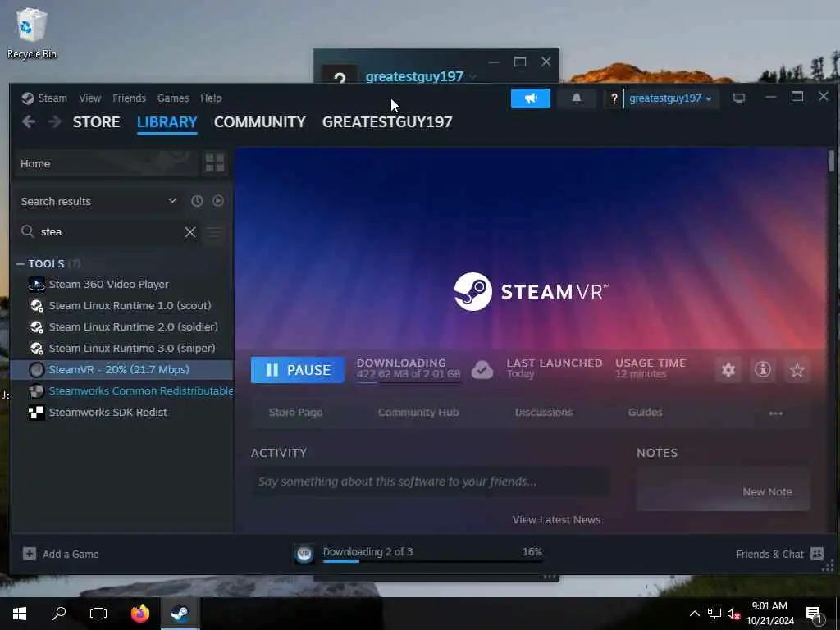The image size is (840, 630).
Task: Open the Help menu
Action: coord(211,98)
